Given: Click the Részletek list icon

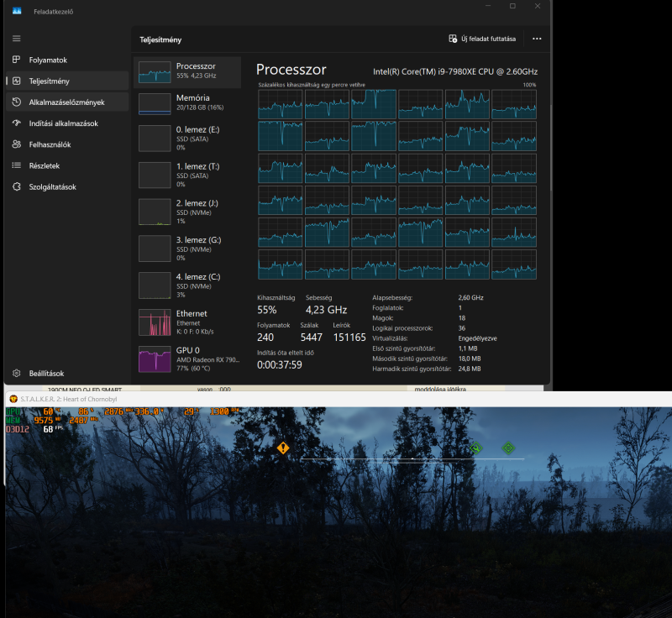Looking at the screenshot, I should (16, 165).
